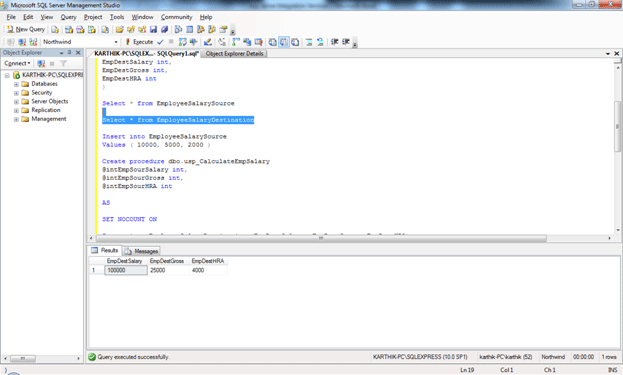Click Display Estimated Execution Plan icon
The width and height of the screenshot is (623, 375).
[x=183, y=42]
